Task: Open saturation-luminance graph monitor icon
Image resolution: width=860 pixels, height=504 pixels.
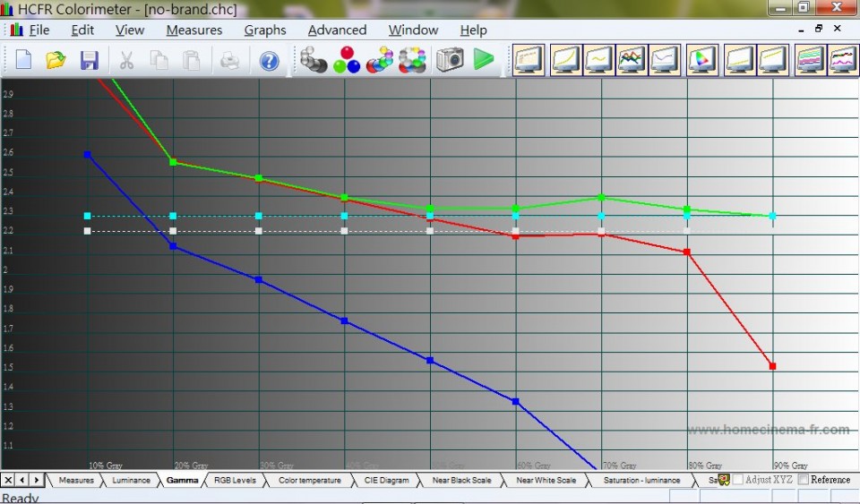Action: point(811,59)
